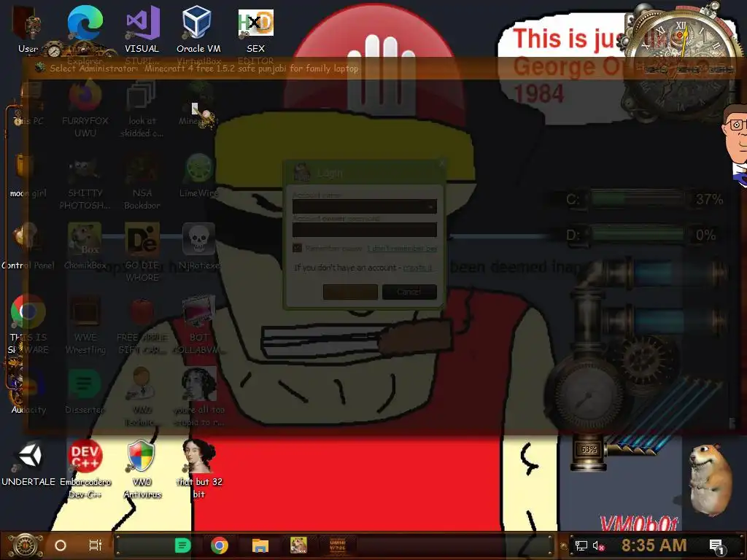Toggle the Remember checkbox in Login dialog
Screen dimensions: 747x560
(298, 248)
